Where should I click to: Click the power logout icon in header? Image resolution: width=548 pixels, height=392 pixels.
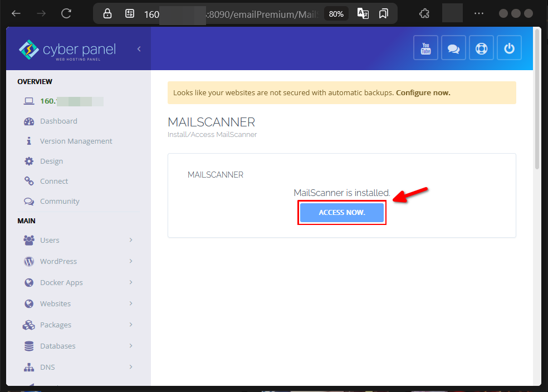(x=509, y=48)
